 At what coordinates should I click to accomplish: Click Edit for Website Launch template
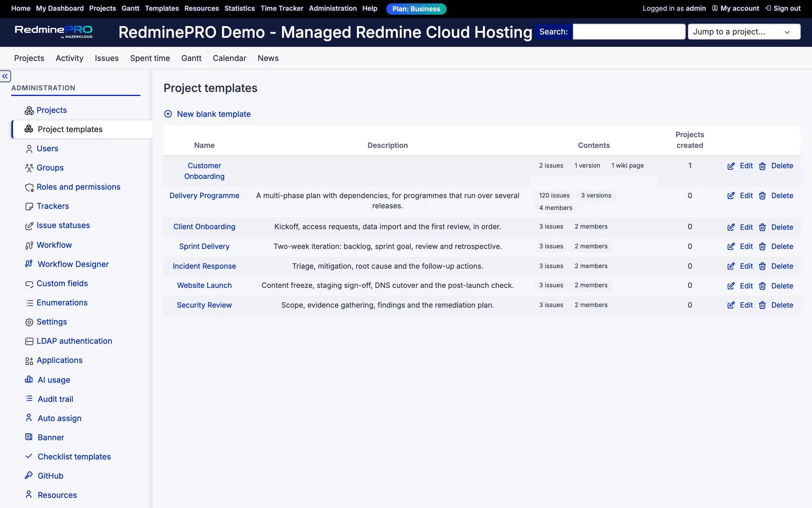(746, 286)
